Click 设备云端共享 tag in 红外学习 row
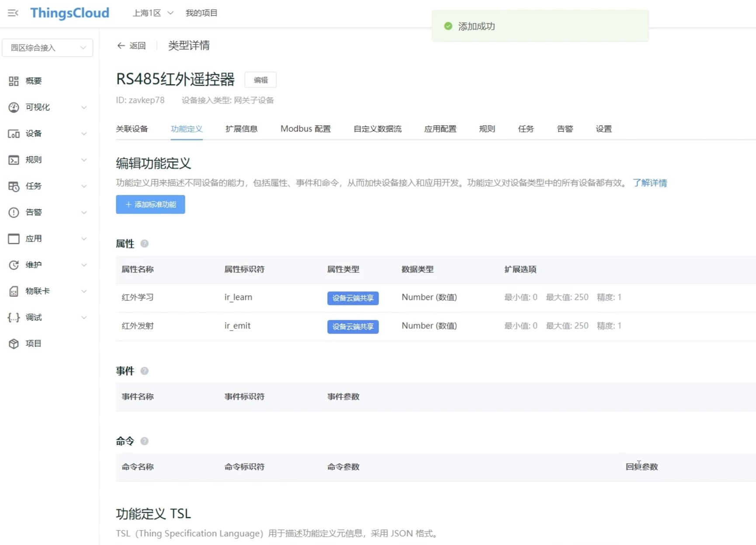Screen dimensions: 756x545 (x=353, y=298)
